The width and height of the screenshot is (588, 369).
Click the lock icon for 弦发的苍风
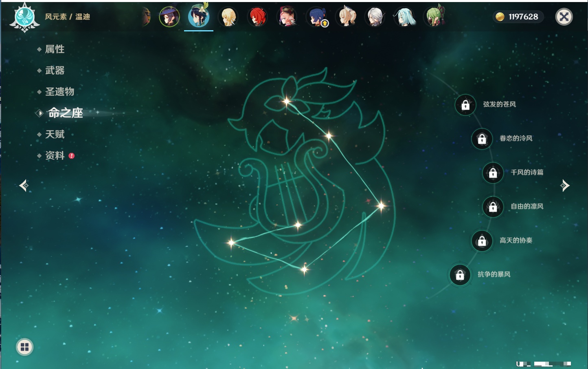[x=465, y=105]
